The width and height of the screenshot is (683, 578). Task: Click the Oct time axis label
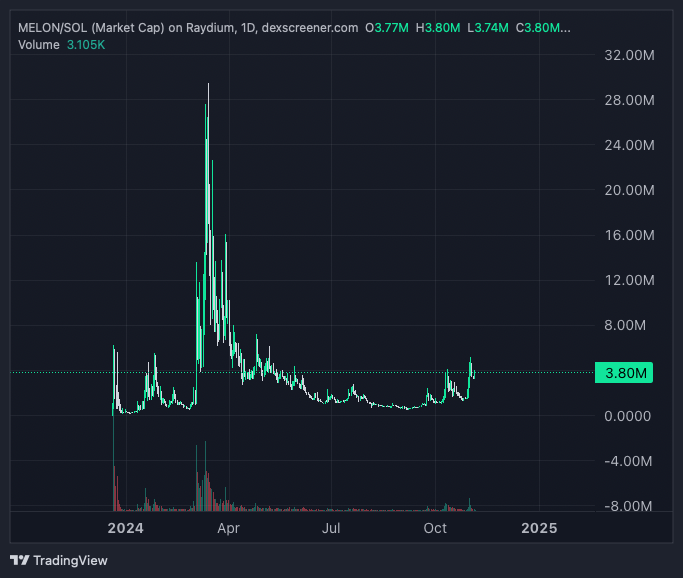click(435, 528)
